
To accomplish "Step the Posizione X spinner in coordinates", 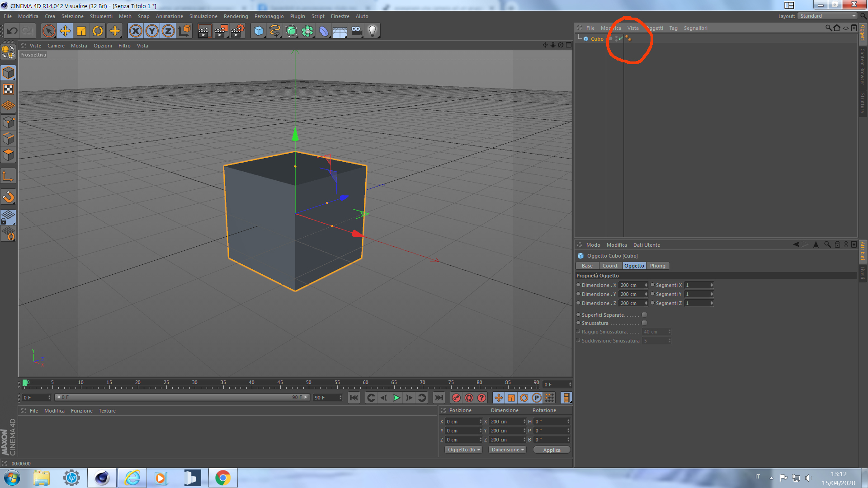I will pos(481,422).
